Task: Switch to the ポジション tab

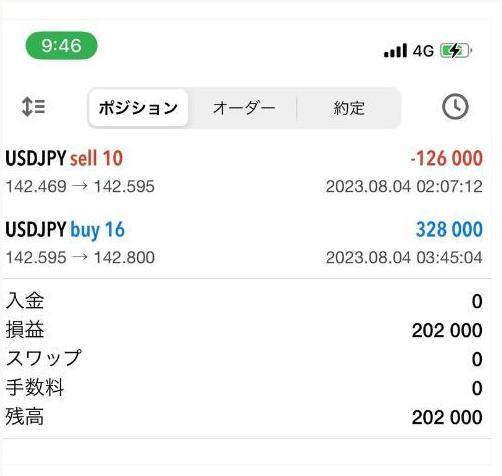Action: coord(138,108)
